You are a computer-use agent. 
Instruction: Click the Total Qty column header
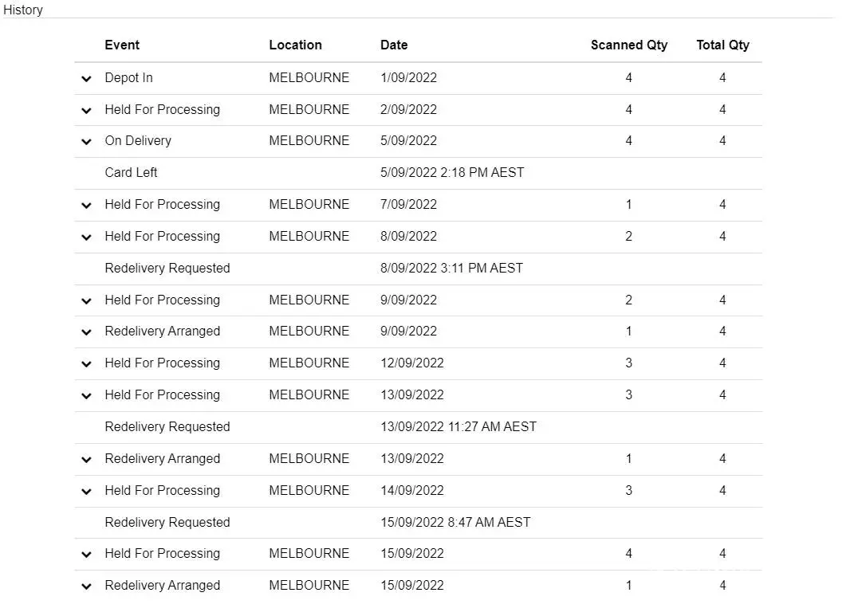722,45
